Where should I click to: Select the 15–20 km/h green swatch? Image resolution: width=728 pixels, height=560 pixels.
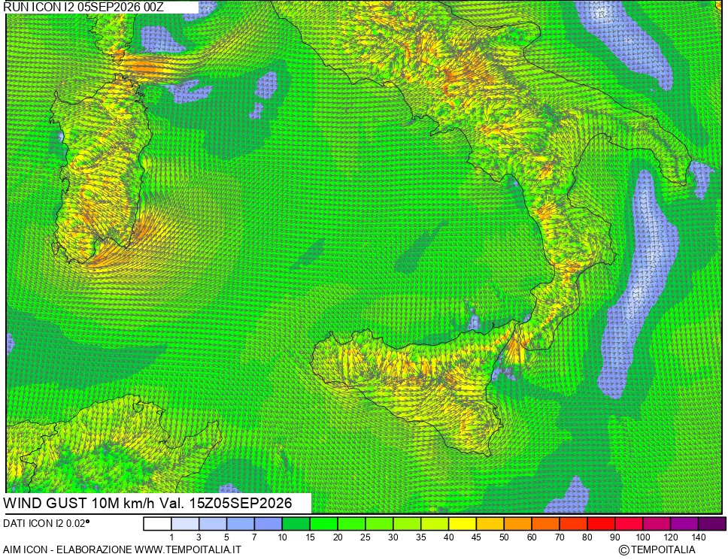[x=324, y=524]
